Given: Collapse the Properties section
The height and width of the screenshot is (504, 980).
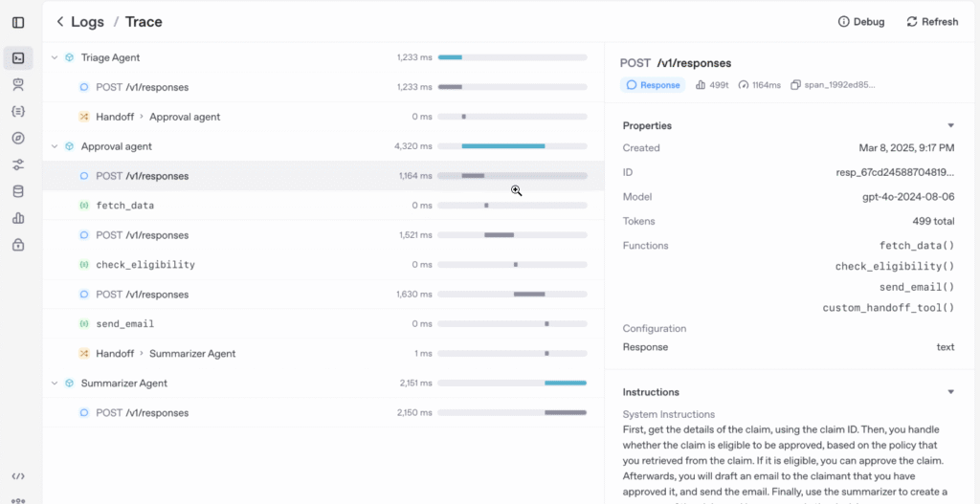Looking at the screenshot, I should click(950, 126).
